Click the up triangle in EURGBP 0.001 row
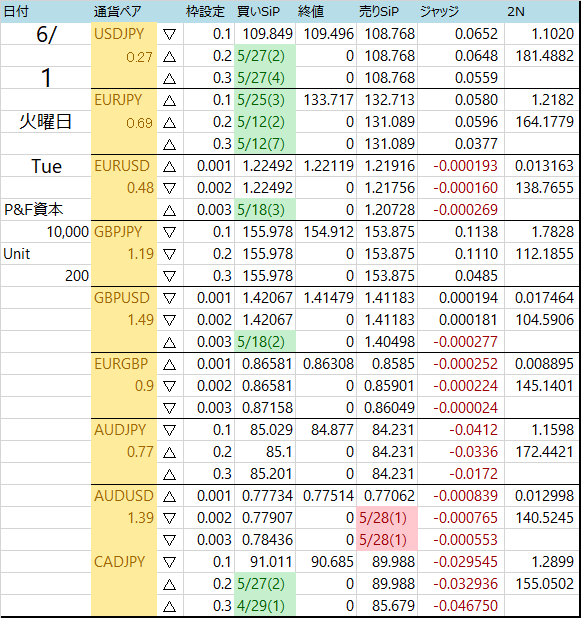The width and height of the screenshot is (581, 618). [169, 365]
